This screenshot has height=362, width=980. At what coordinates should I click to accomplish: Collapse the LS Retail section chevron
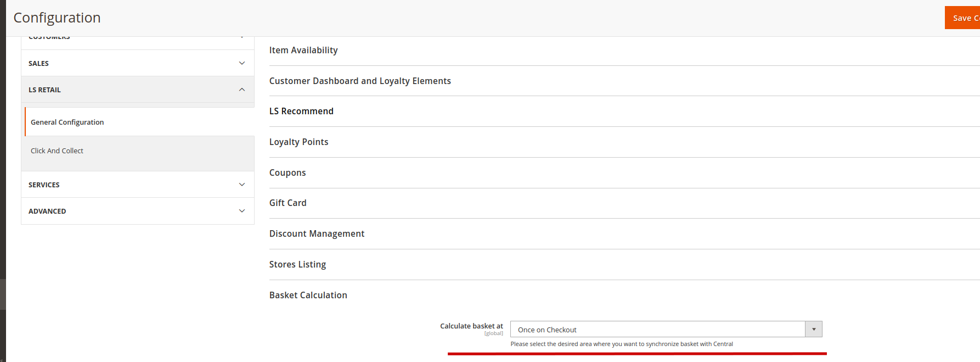(x=242, y=90)
